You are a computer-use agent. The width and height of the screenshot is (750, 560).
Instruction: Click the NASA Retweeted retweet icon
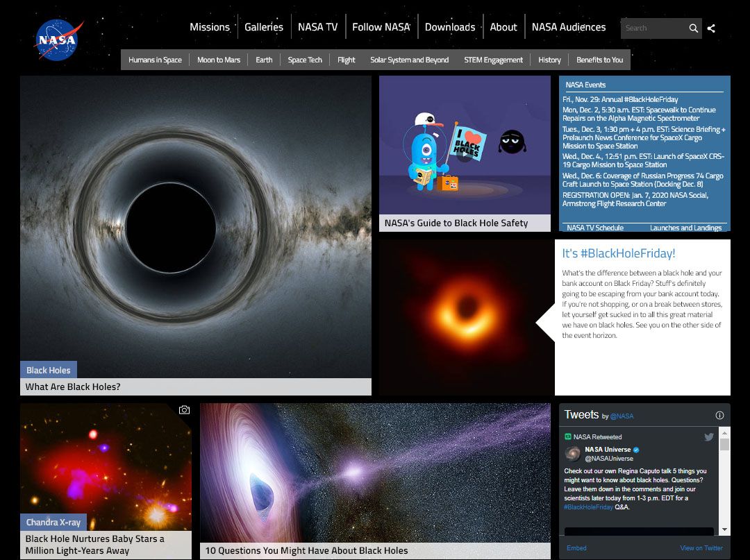pyautogui.click(x=569, y=436)
